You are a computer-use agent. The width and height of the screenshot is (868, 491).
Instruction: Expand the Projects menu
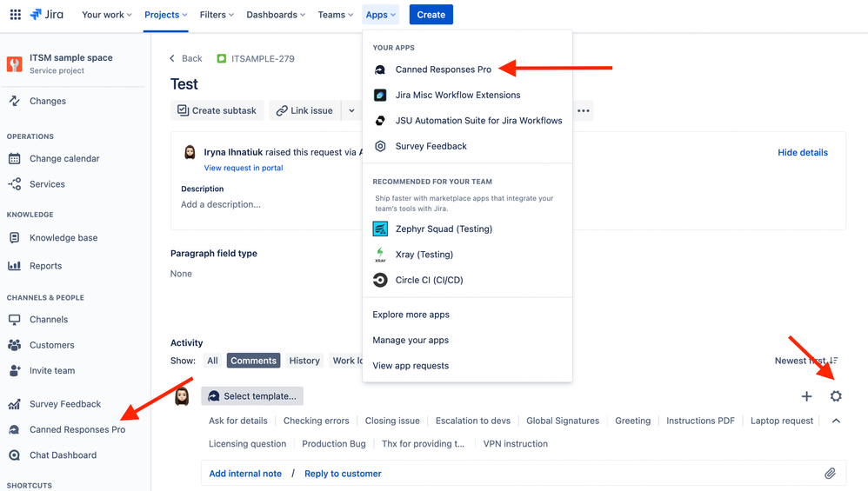pos(165,15)
